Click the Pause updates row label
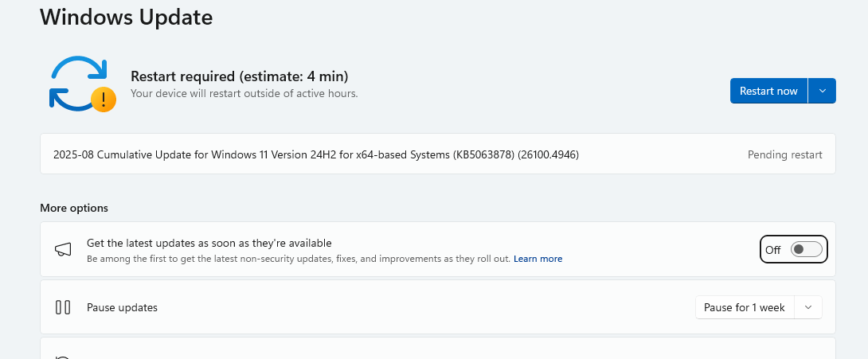Screen dimensions: 868x359 [x=122, y=307]
